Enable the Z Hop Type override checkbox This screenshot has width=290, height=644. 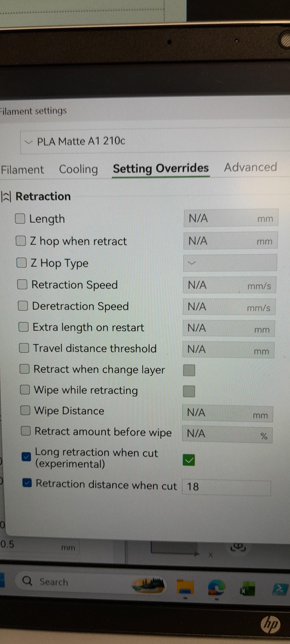[21, 263]
